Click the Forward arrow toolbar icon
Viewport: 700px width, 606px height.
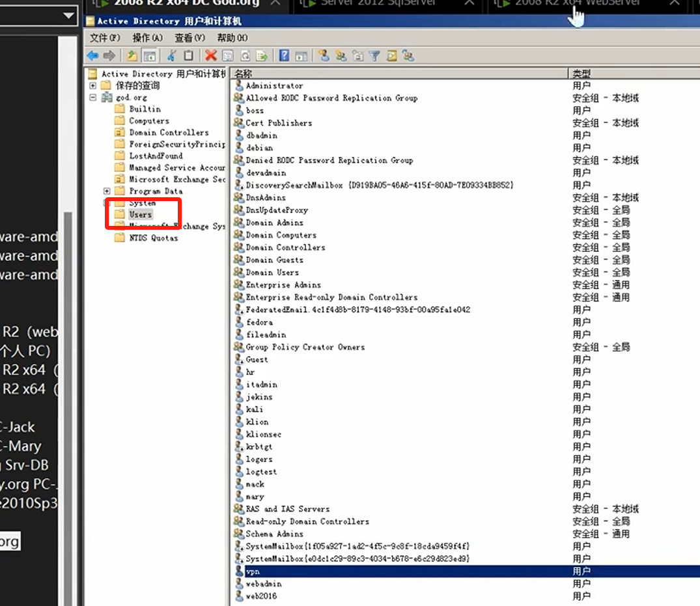pos(109,56)
